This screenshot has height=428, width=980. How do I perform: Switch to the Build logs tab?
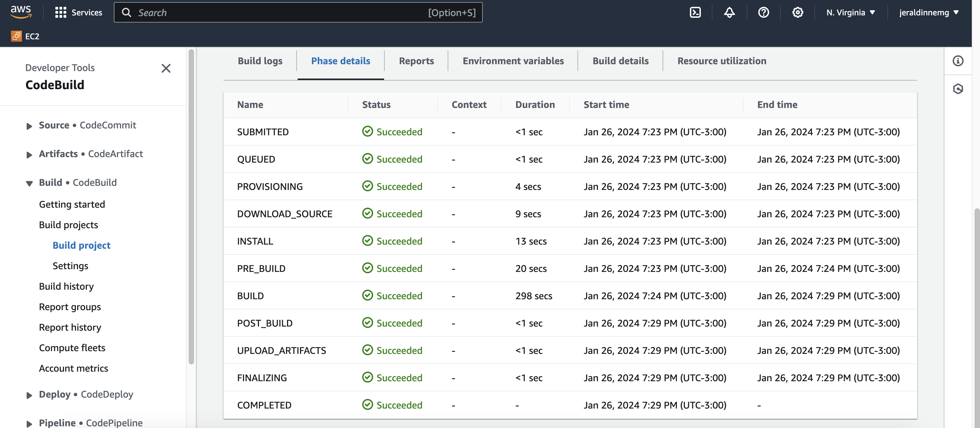260,61
